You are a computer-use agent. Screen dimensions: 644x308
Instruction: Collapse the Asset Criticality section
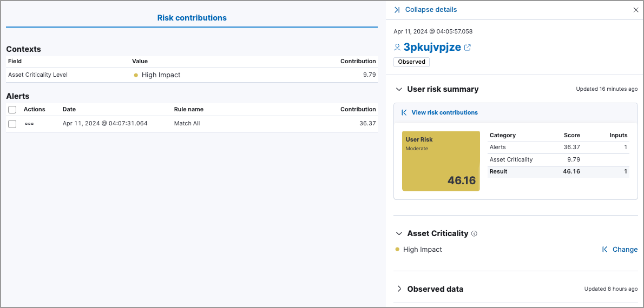pyautogui.click(x=399, y=233)
